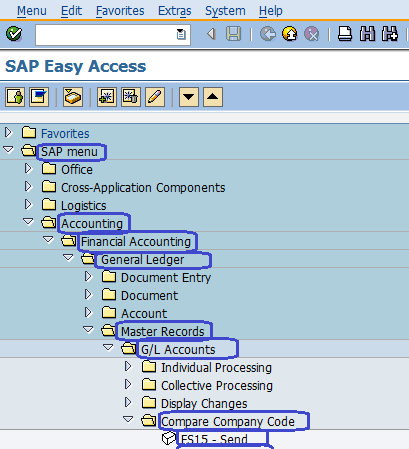Viewport: 409px width, 449px height.
Task: Select the Document Entry tree item
Action: pyautogui.click(x=166, y=278)
